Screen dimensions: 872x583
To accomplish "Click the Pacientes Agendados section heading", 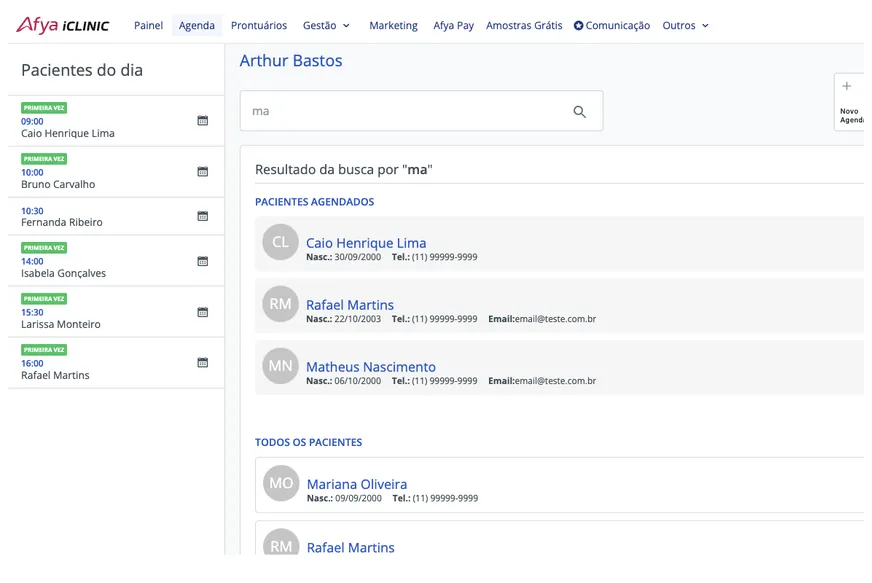I will [x=315, y=202].
